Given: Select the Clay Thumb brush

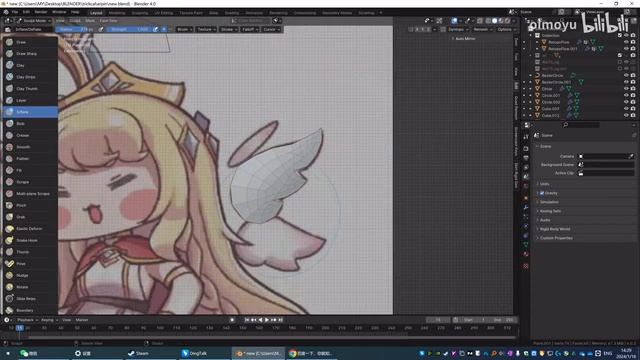Looking at the screenshot, I should click(x=31, y=89).
